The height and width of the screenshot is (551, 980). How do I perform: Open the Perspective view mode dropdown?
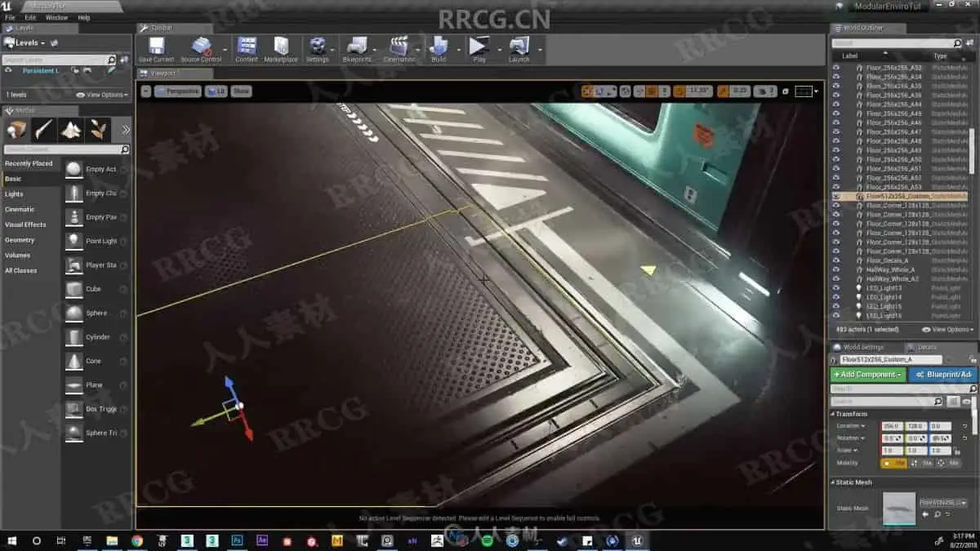178,91
